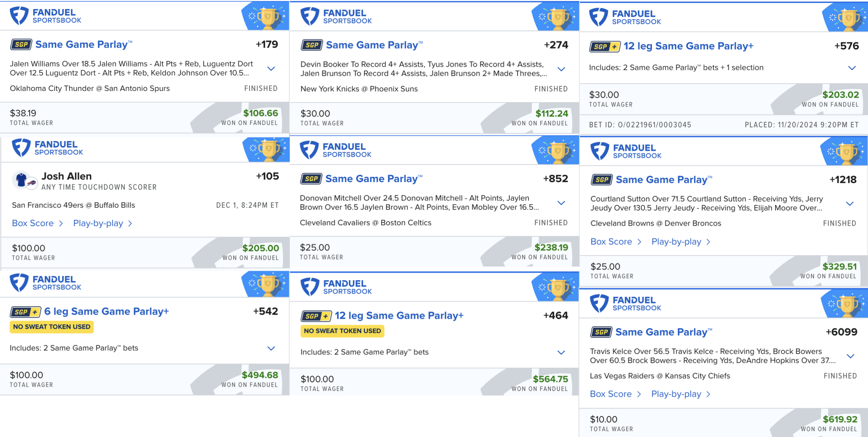Click FanDuel shield logo on Cavaliers Celtics card

pyautogui.click(x=309, y=150)
